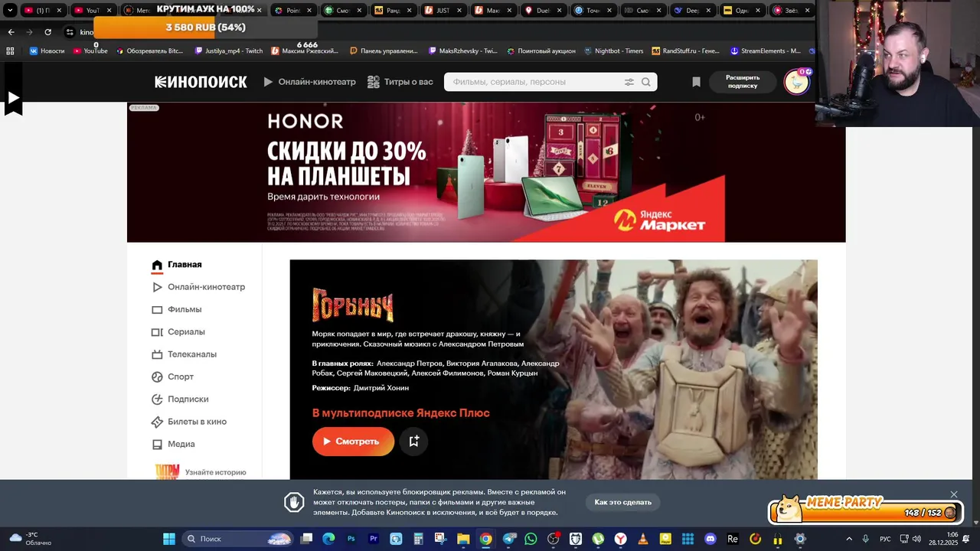Viewport: 980px width, 551px height.
Task: Click the Смотреть play button
Action: (353, 441)
